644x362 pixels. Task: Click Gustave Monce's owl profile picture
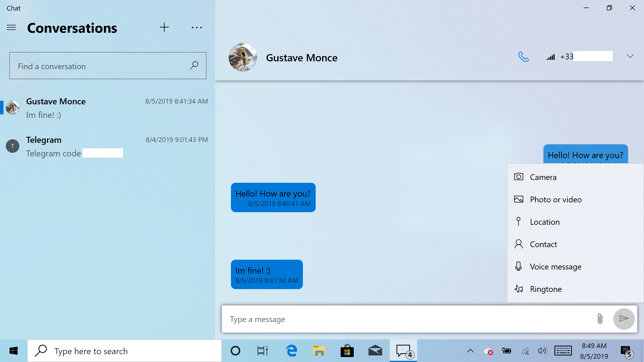coord(243,57)
